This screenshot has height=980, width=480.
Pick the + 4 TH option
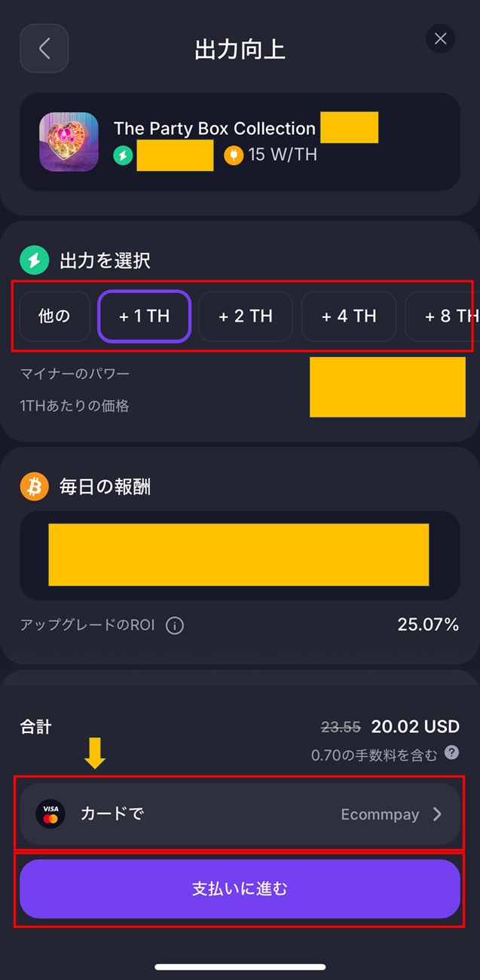tap(349, 316)
